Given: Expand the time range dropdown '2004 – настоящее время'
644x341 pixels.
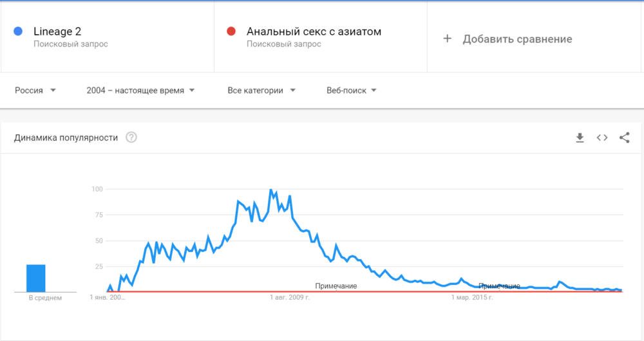Looking at the screenshot, I should [140, 90].
